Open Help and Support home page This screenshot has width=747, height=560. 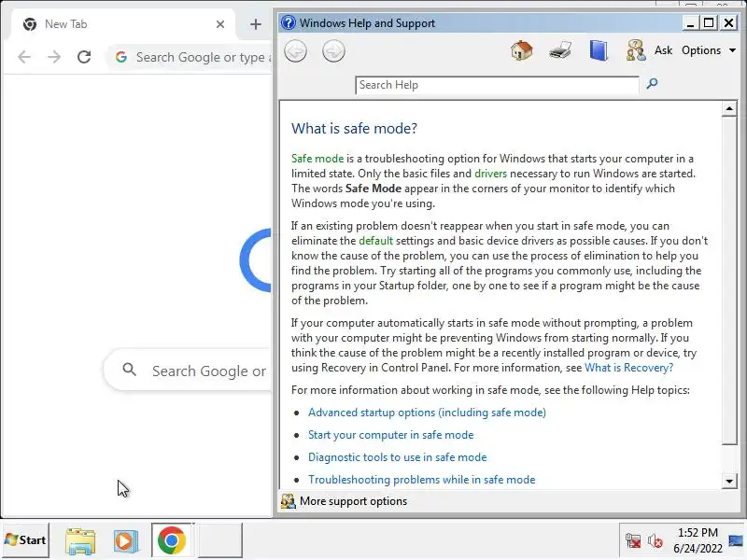pos(522,50)
